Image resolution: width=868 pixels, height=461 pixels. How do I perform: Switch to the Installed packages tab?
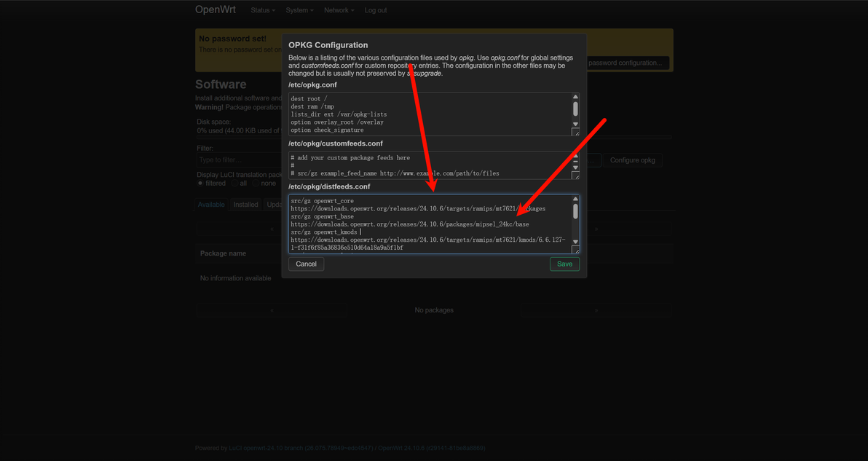pyautogui.click(x=246, y=205)
